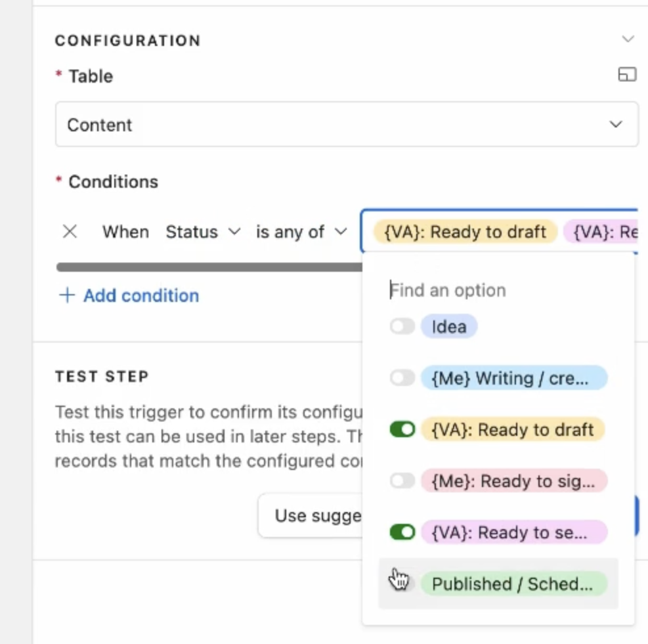The width and height of the screenshot is (648, 644).
Task: Turn off the {VA}: Ready to se... toggle
Action: 402,532
